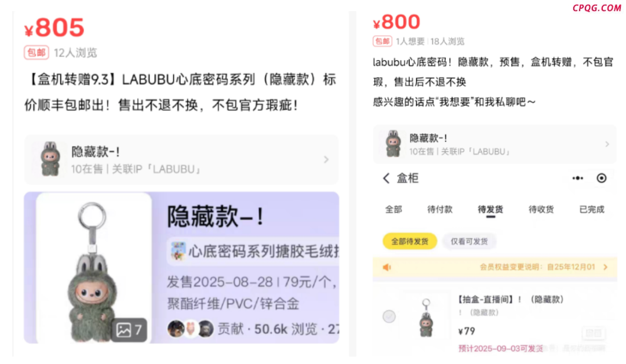Select the round checkbox beside the order item

coord(389,316)
